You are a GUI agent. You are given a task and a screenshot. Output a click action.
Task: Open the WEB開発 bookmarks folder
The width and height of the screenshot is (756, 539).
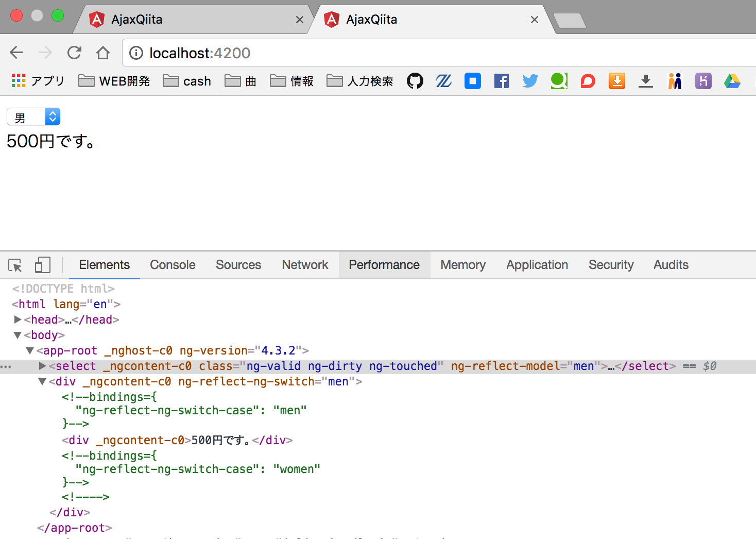113,81
